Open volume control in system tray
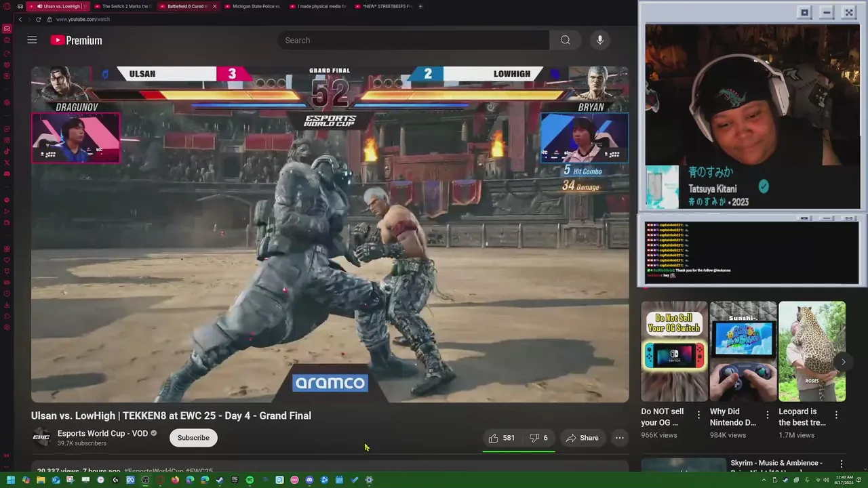 click(826, 480)
